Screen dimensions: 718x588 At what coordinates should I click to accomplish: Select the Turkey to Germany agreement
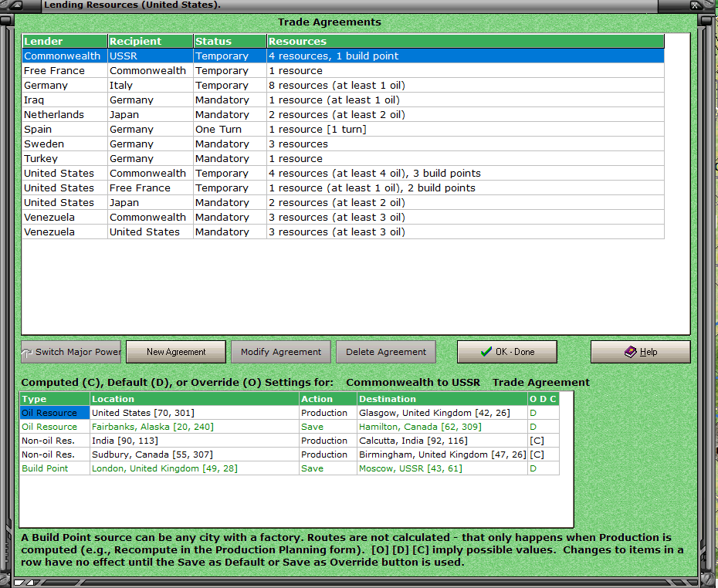(344, 158)
